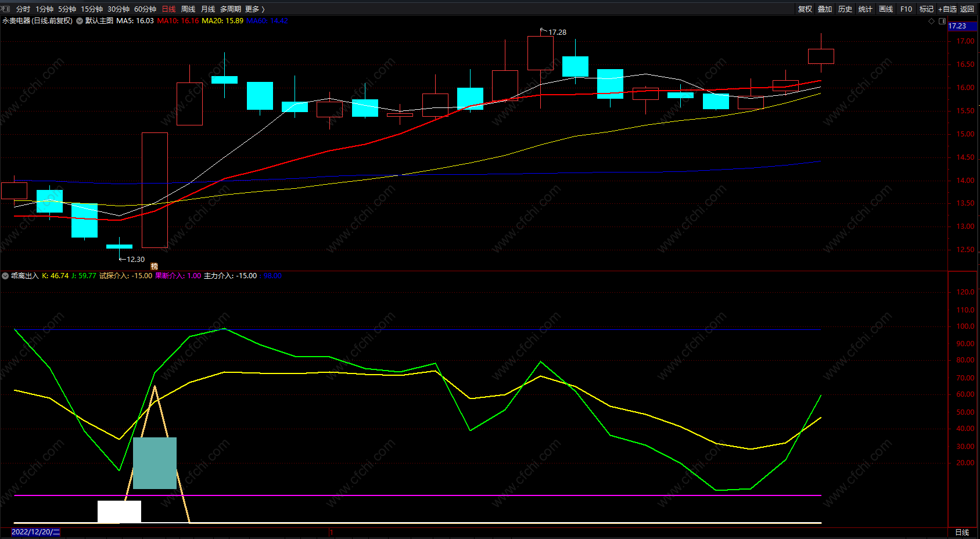This screenshot has width=980, height=539.
Task: Click the diamond marker icon near price axis
Action: tap(932, 21)
